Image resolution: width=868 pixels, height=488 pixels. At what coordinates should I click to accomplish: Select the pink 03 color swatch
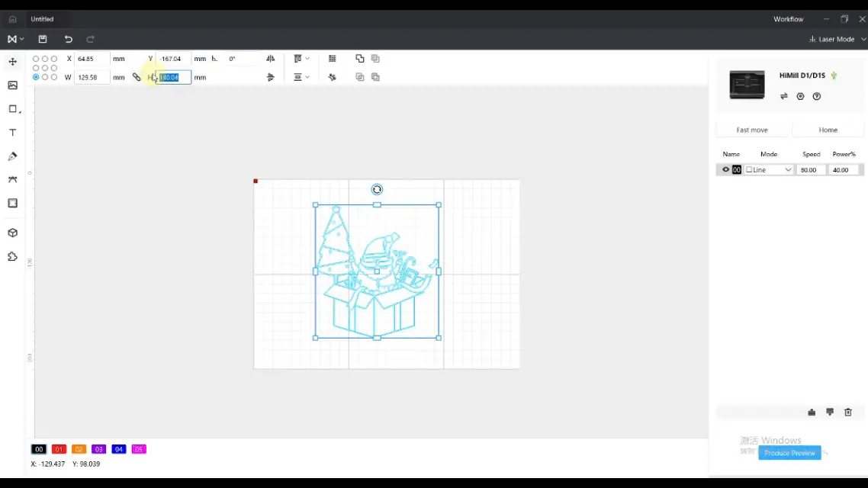(98, 449)
